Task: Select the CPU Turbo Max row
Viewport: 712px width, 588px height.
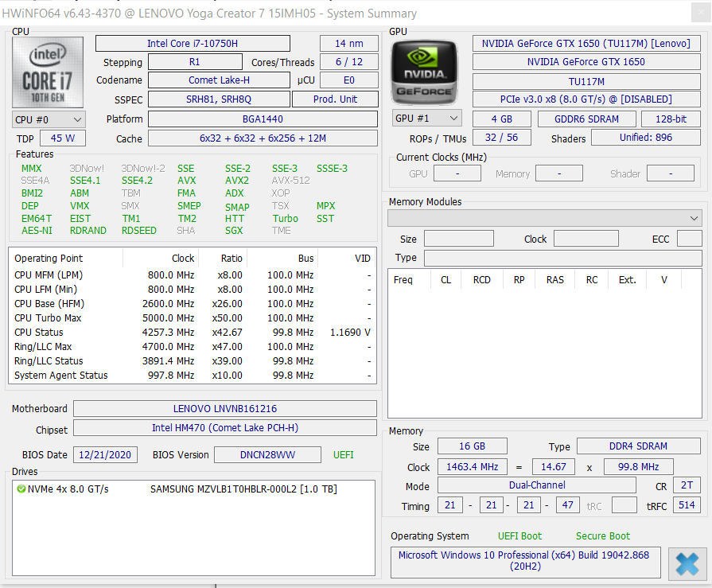Action: tap(191, 318)
